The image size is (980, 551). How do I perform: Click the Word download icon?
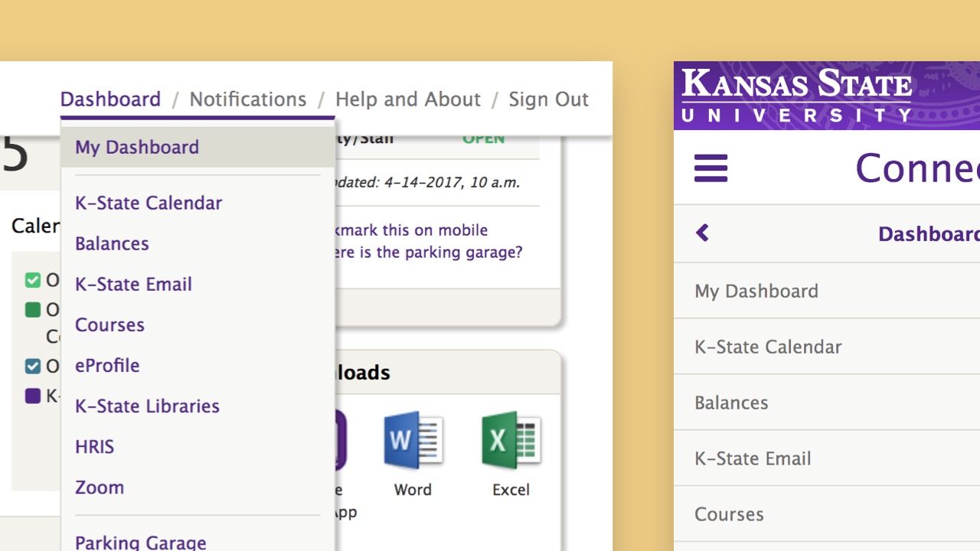pyautogui.click(x=413, y=440)
